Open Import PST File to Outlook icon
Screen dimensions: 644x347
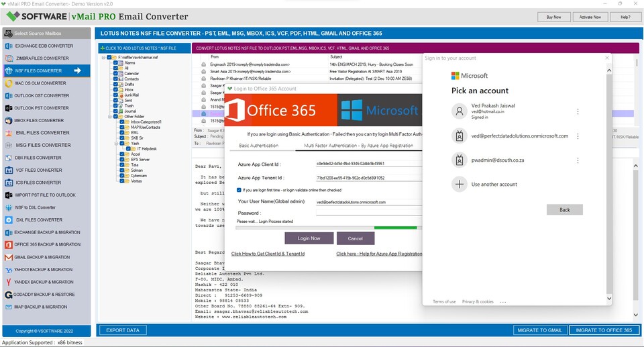9,195
